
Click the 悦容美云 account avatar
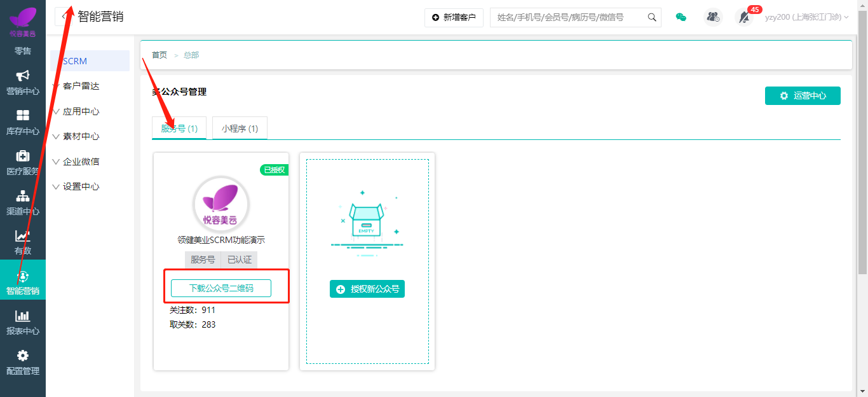[221, 205]
